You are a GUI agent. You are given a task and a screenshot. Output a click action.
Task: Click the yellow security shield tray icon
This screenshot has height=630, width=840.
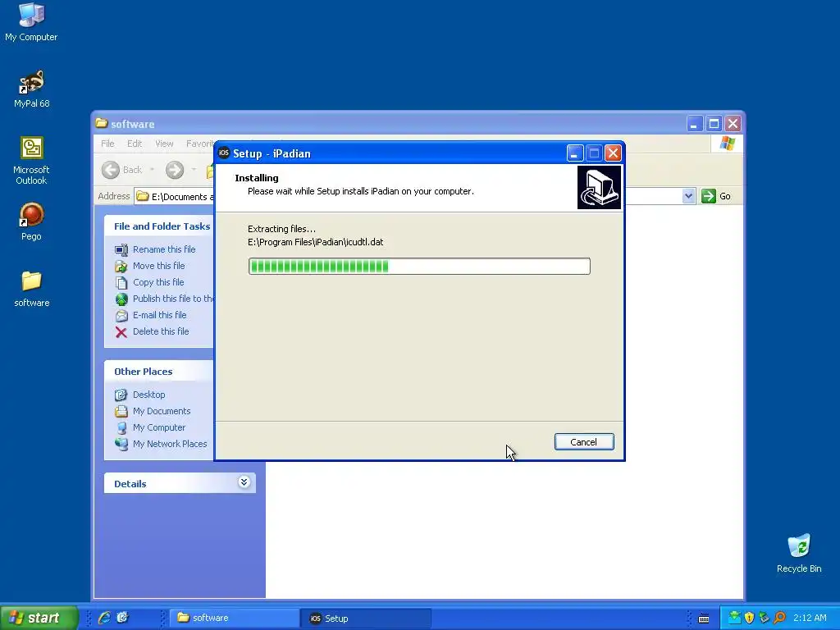pyautogui.click(x=749, y=618)
